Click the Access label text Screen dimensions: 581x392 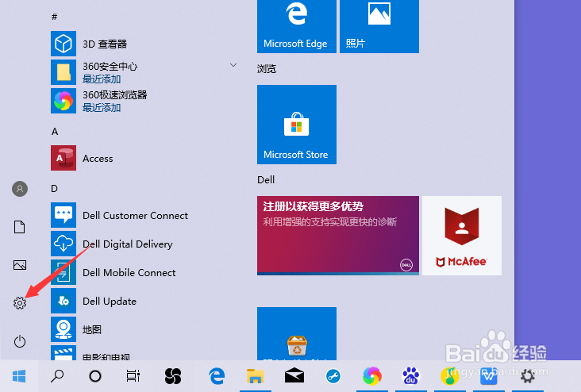[98, 159]
